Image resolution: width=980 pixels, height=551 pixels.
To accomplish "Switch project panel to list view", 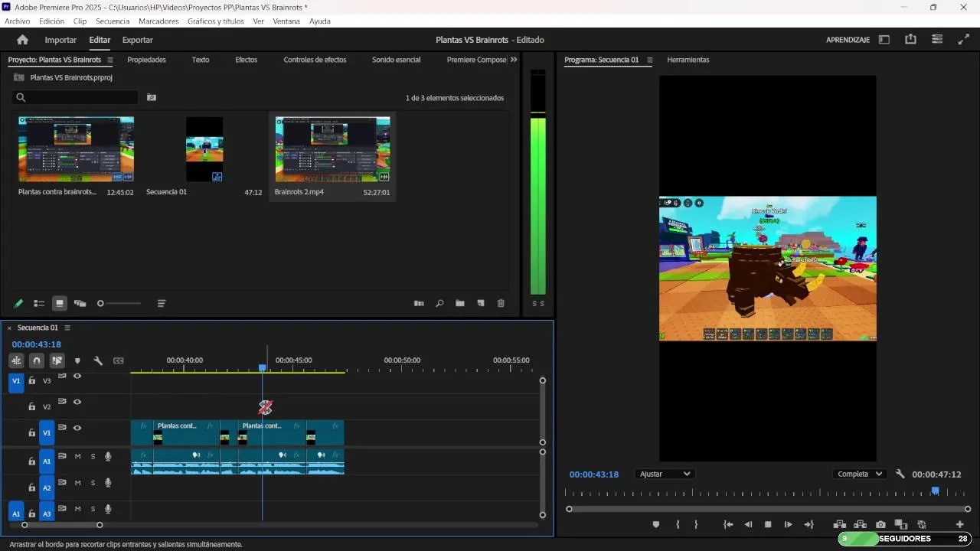I will [x=39, y=304].
